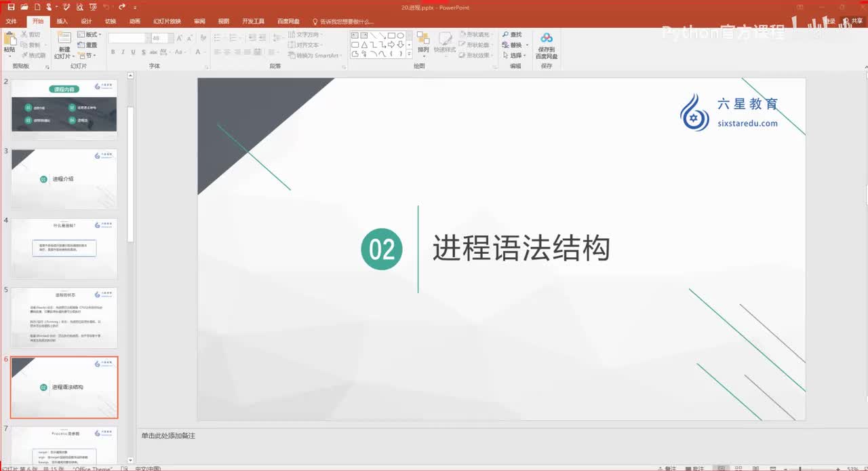Switch to the 视图 (View) tab

pyautogui.click(x=224, y=21)
